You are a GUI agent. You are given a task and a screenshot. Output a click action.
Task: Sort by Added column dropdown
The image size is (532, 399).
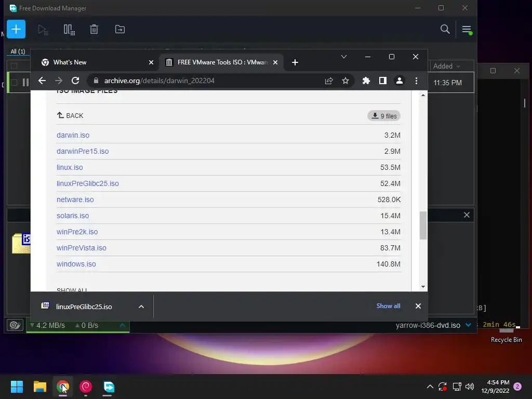[446, 66]
